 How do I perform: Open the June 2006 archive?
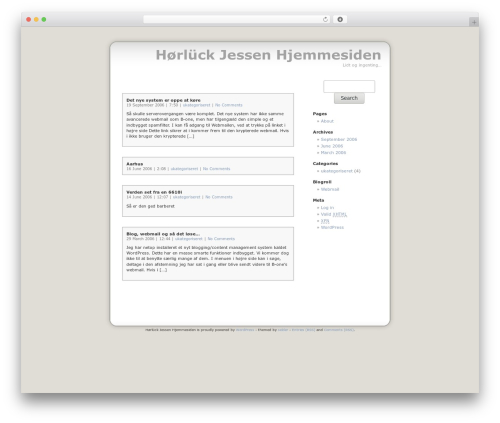pos(332,146)
